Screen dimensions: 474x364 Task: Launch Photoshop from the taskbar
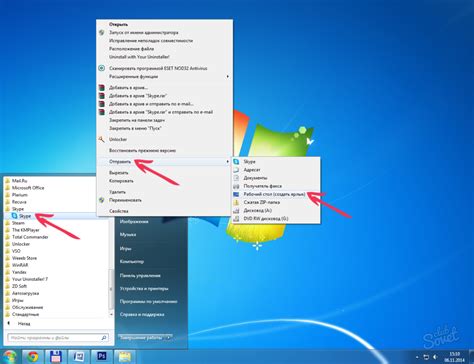click(101, 357)
